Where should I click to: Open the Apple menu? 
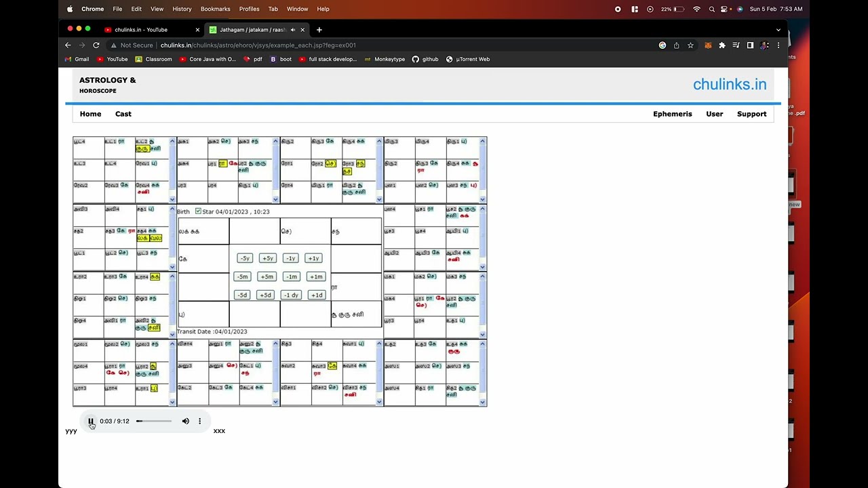coord(70,9)
